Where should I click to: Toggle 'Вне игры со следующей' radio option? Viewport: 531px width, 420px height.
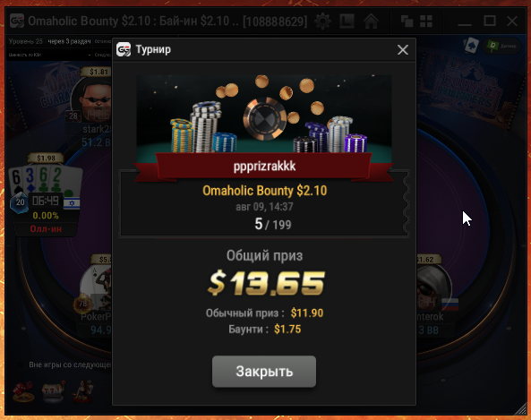pyautogui.click(x=21, y=364)
